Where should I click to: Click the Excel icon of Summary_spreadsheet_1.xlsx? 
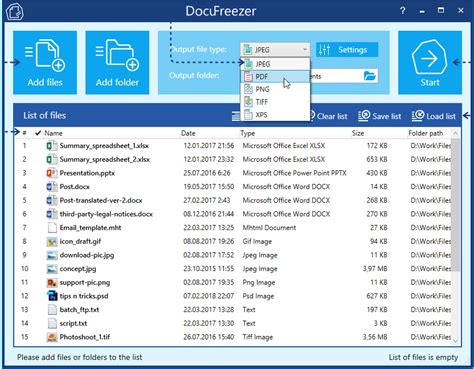52,146
